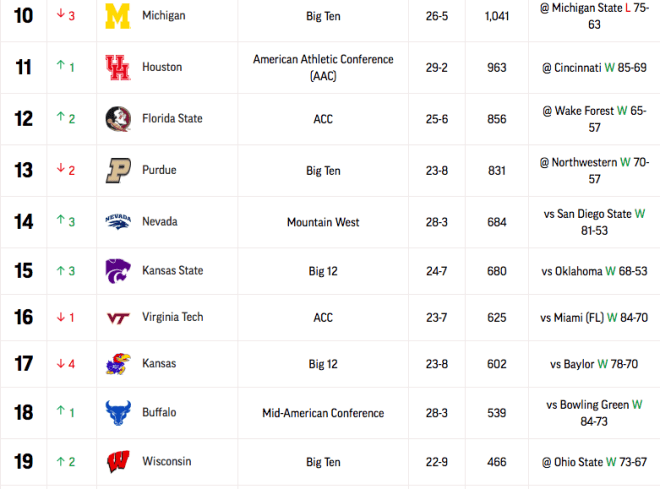Image resolution: width=660 pixels, height=489 pixels.
Task: Click the Wisconsin W logo
Action: point(118,462)
